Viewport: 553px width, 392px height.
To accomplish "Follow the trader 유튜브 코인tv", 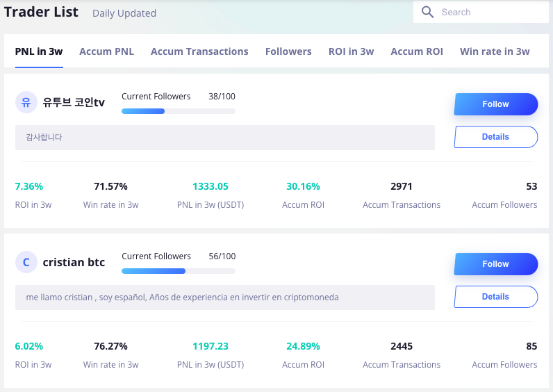I will pyautogui.click(x=496, y=104).
